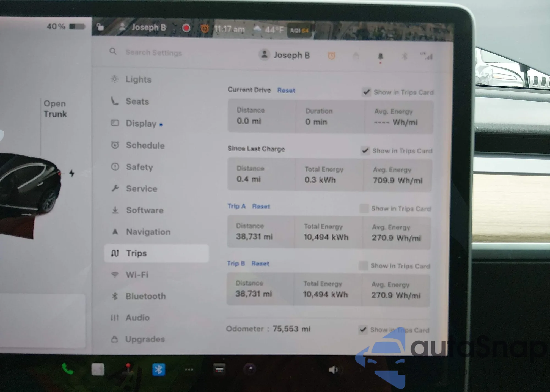Expand the three-dots more apps menu
The height and width of the screenshot is (392, 550).
point(189,369)
